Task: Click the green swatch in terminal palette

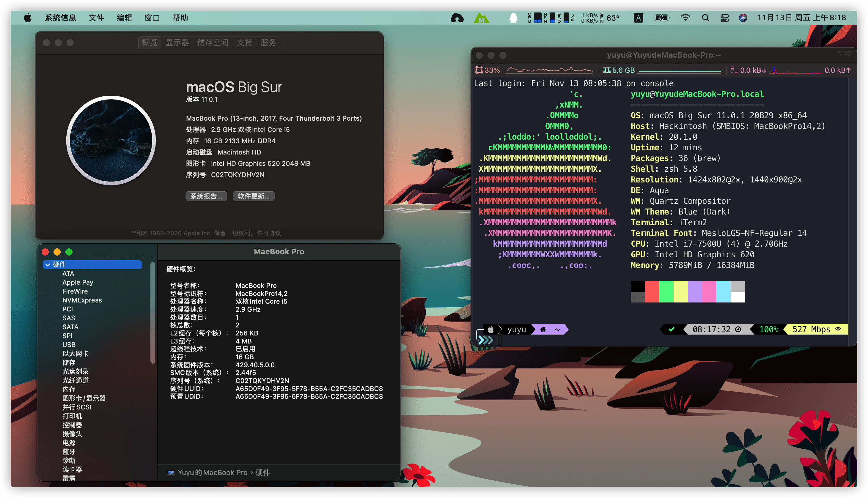Action: click(666, 292)
